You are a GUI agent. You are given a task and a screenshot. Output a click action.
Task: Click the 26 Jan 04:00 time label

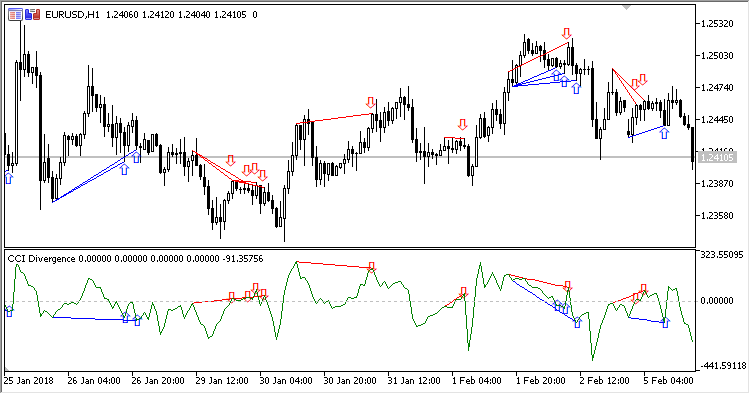click(x=94, y=381)
